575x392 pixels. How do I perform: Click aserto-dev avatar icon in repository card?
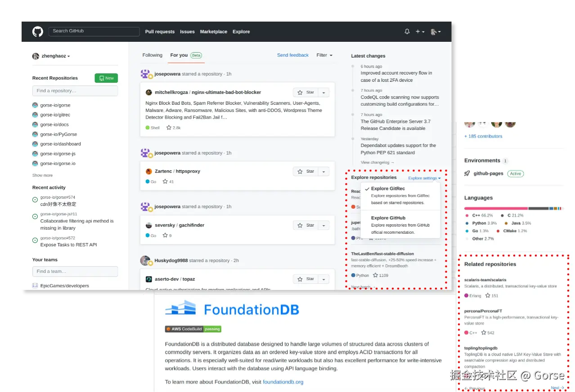149,279
